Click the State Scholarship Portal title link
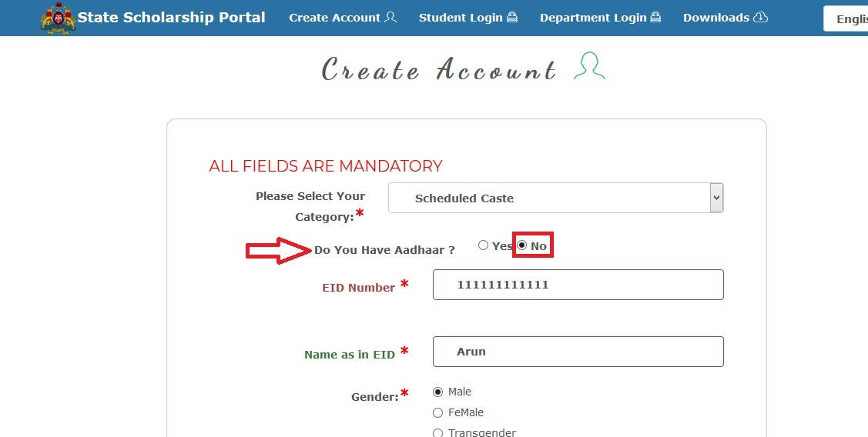Viewport: 868px width, 437px height. [171, 17]
